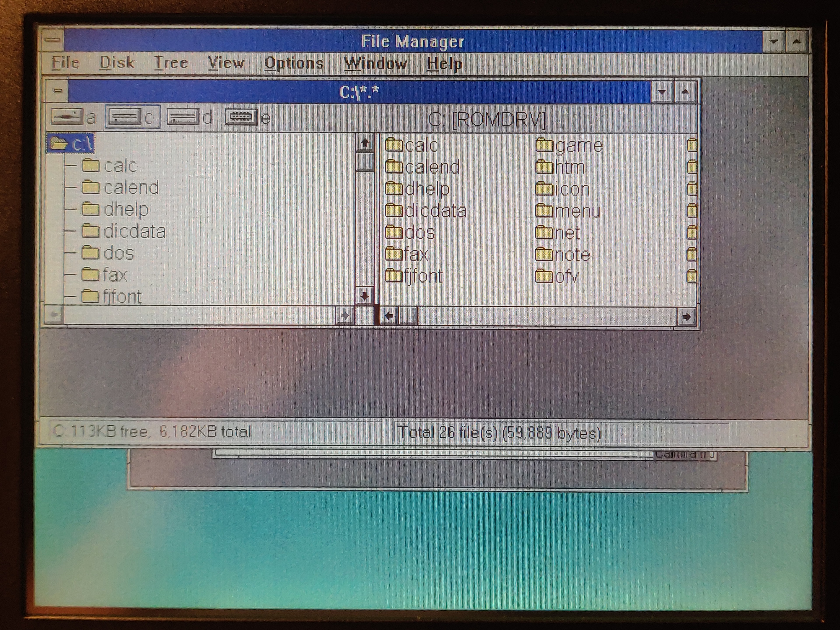Select the c:\ root folder in tree

click(70, 143)
